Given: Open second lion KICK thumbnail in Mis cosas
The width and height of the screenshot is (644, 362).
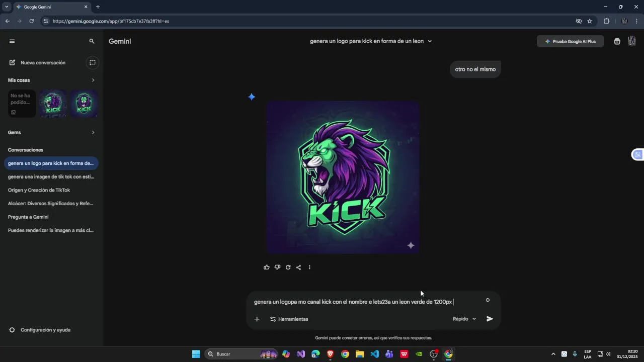Looking at the screenshot, I should click(84, 104).
